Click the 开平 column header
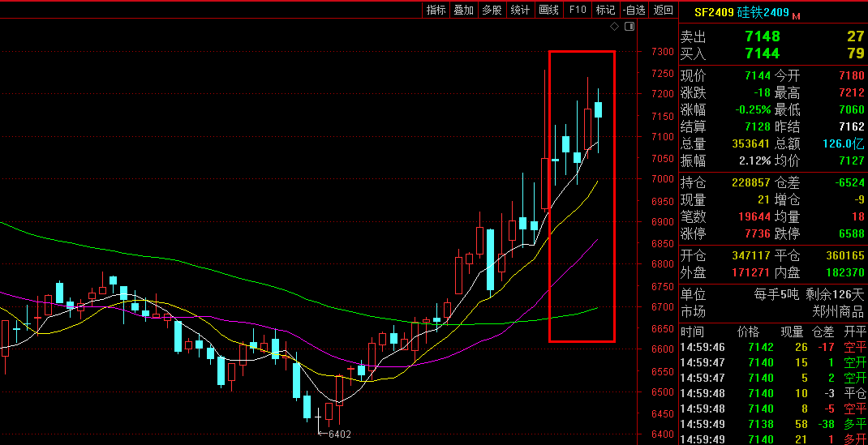The width and height of the screenshot is (868, 445). 854,332
